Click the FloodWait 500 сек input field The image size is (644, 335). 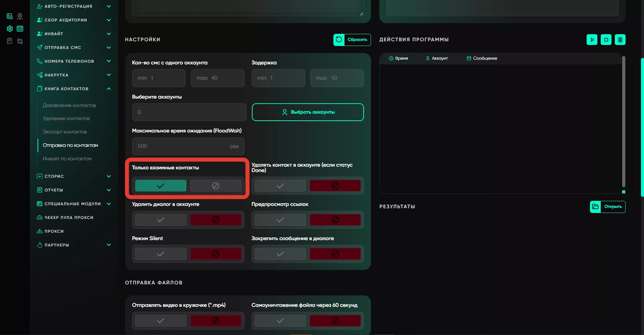[x=188, y=146]
